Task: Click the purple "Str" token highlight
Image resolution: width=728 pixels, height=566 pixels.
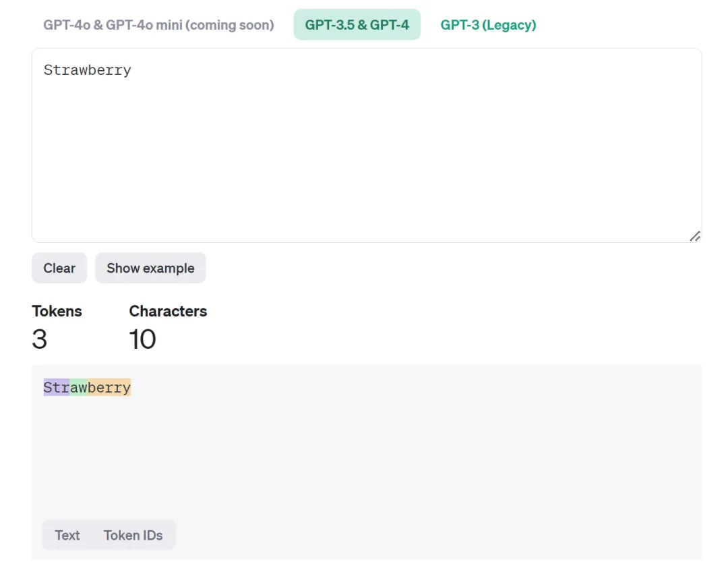Action: click(x=56, y=387)
